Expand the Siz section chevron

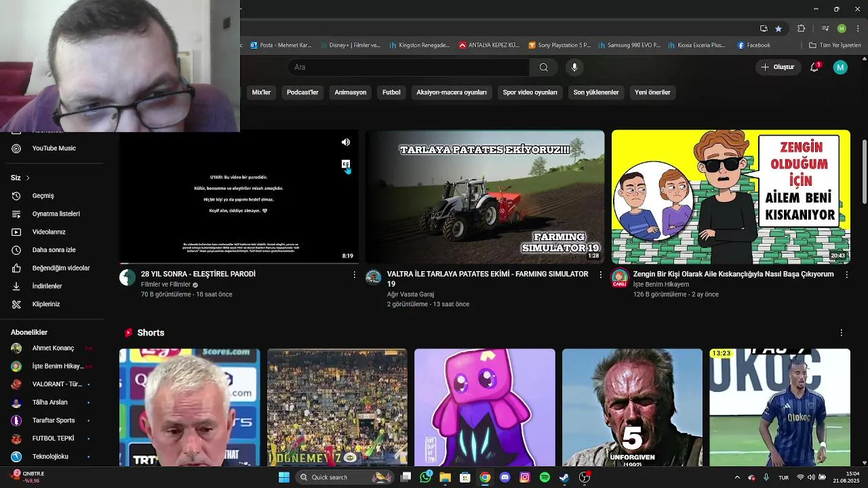point(28,178)
